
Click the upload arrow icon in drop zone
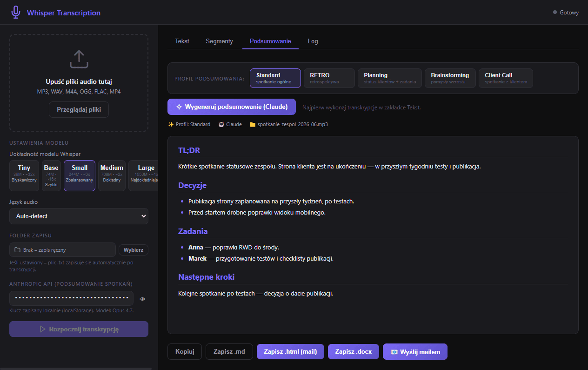pos(79,59)
